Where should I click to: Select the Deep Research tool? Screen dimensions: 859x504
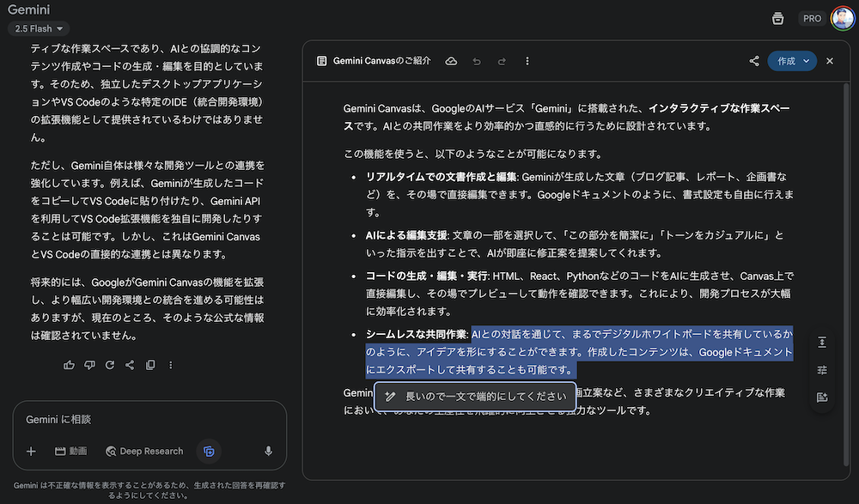[x=144, y=452]
